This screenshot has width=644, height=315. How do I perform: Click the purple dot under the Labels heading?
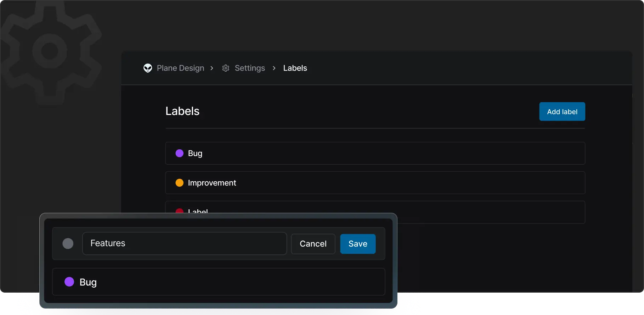click(180, 153)
